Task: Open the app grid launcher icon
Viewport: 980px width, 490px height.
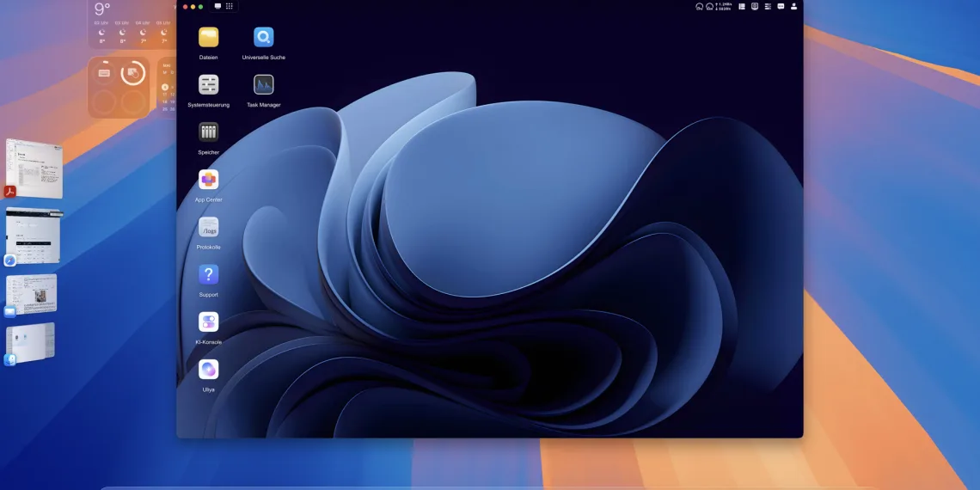Action: [230, 6]
